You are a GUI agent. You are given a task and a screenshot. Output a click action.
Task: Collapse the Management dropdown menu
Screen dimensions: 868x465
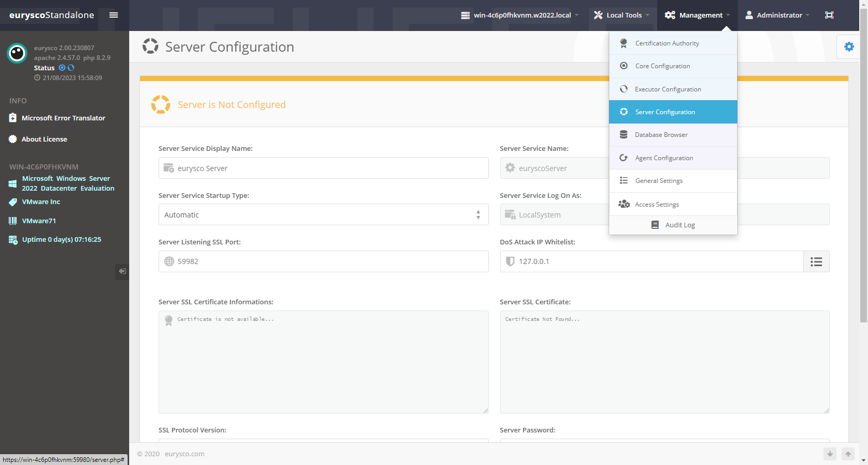[x=697, y=15]
